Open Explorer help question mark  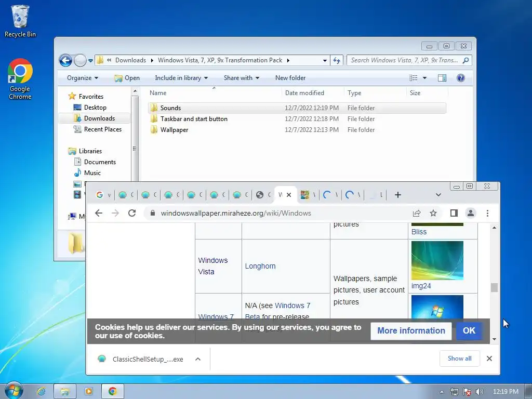tap(460, 78)
